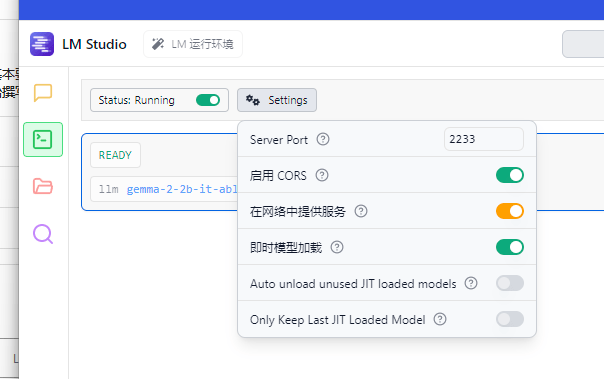Image resolution: width=604 pixels, height=379 pixels.
Task: Click help icon for Auto unload option
Action: click(x=471, y=283)
